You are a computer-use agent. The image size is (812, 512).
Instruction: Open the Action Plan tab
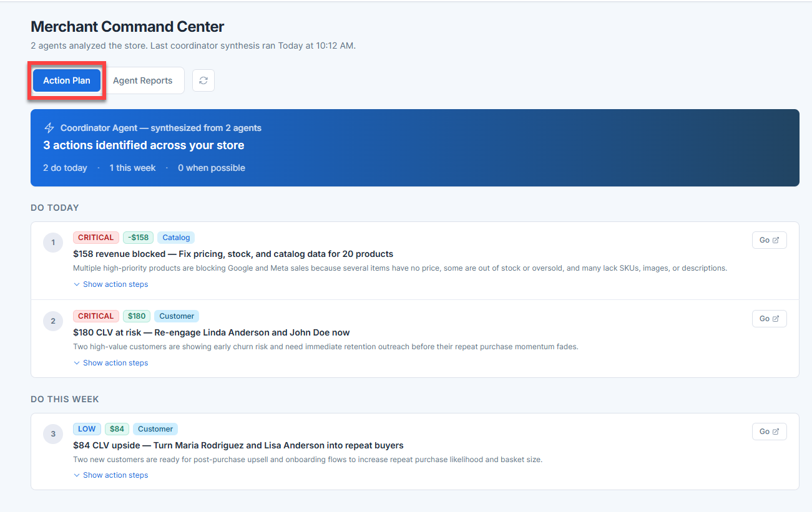[67, 80]
